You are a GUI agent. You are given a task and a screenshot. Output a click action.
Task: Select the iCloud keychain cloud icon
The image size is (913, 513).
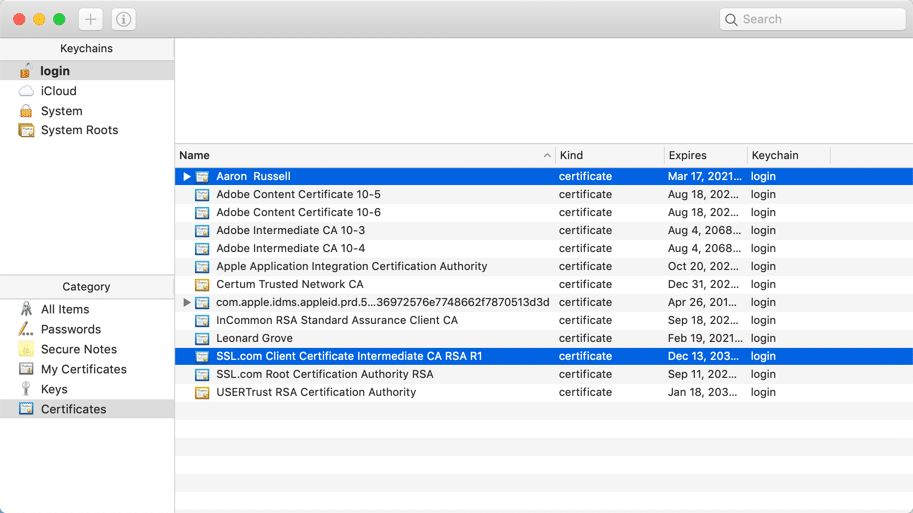26,91
